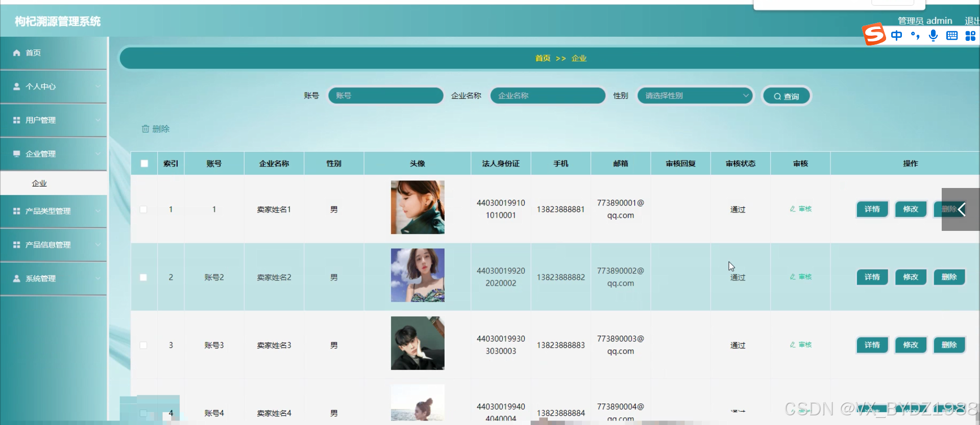
Task: Click the 企业名称 column header
Action: coord(274,163)
